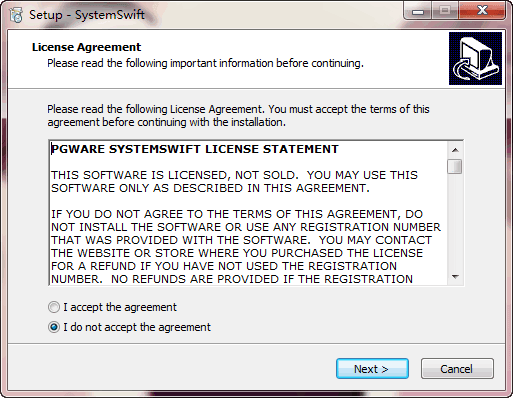Click the 'THIS SOFTWARE IS LICENSED, NOT SOLD' paragraph
Viewport: 513px width, 398px height.
point(234,182)
